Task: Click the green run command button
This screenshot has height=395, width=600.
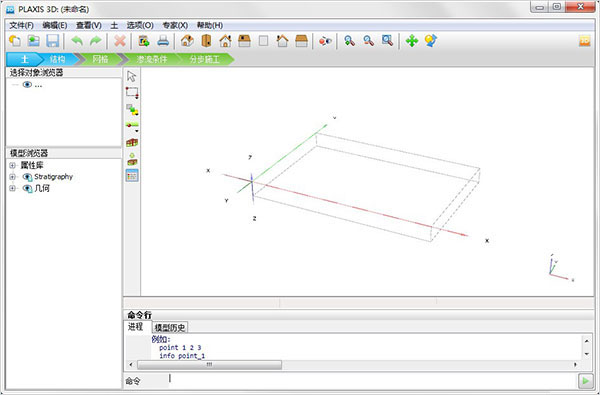Action: point(585,381)
